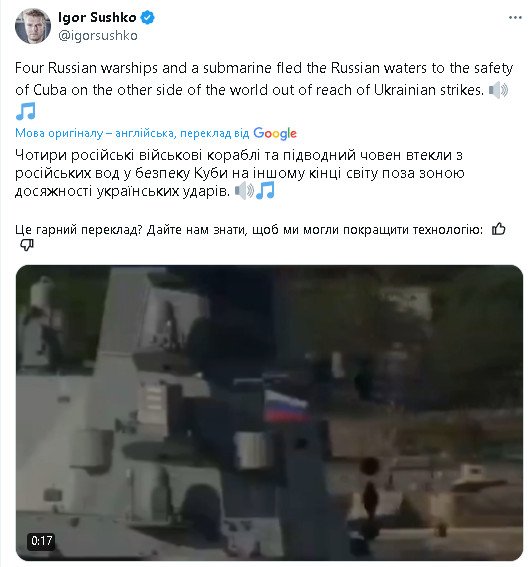
Task: Open the @igorsushko handle link
Action: click(98, 35)
